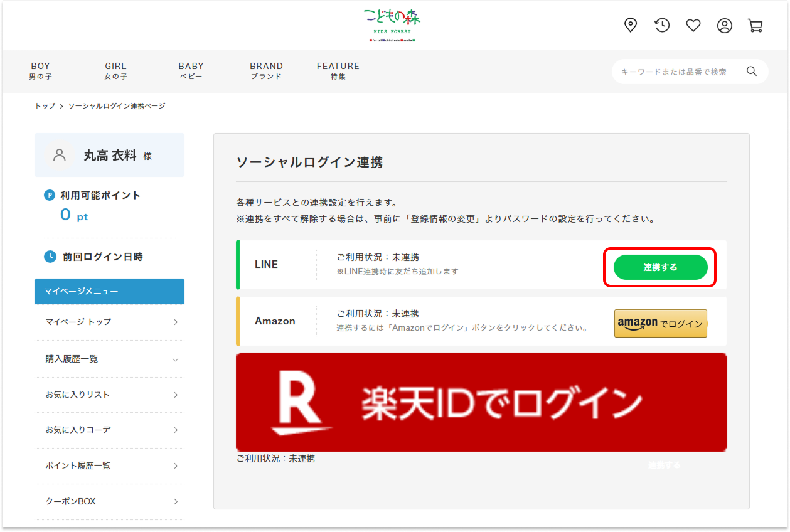Click ご利用状況：未連携 text under Rakuten banner
The image size is (790, 532).
click(275, 459)
